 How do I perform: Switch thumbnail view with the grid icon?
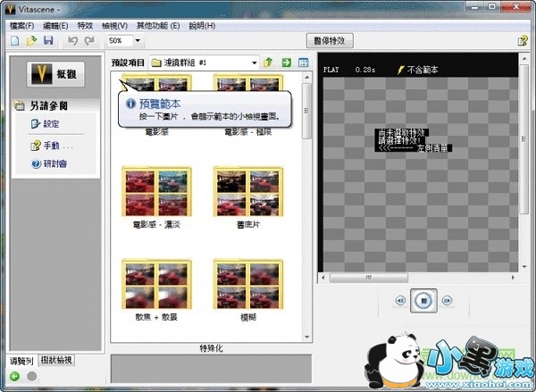(x=304, y=63)
